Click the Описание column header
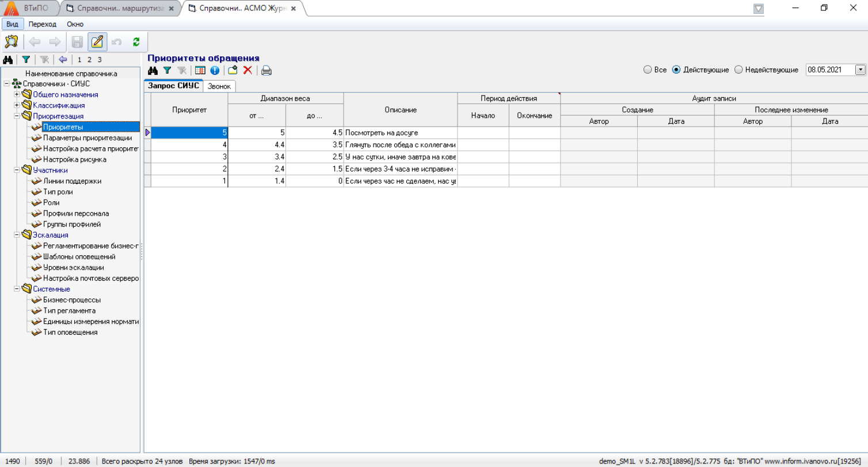Image resolution: width=868 pixels, height=467 pixels. pyautogui.click(x=400, y=109)
